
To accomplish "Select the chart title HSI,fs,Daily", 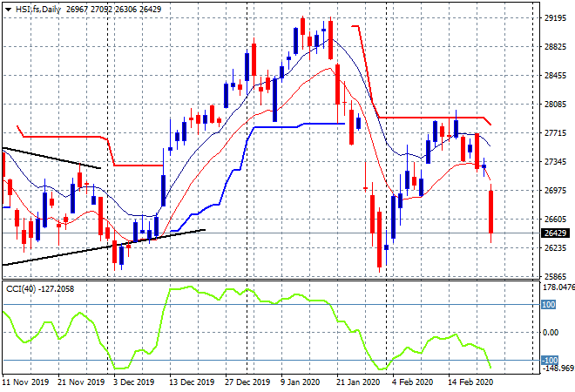I will click(38, 10).
